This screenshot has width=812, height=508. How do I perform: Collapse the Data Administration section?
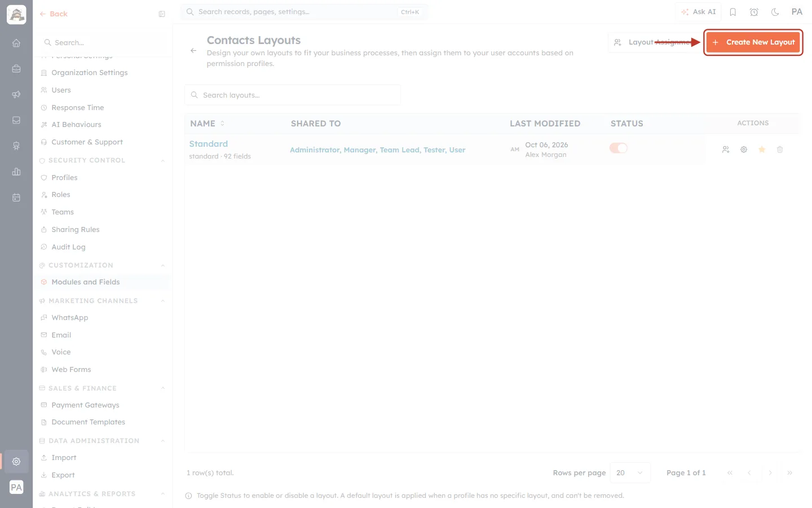coord(163,441)
